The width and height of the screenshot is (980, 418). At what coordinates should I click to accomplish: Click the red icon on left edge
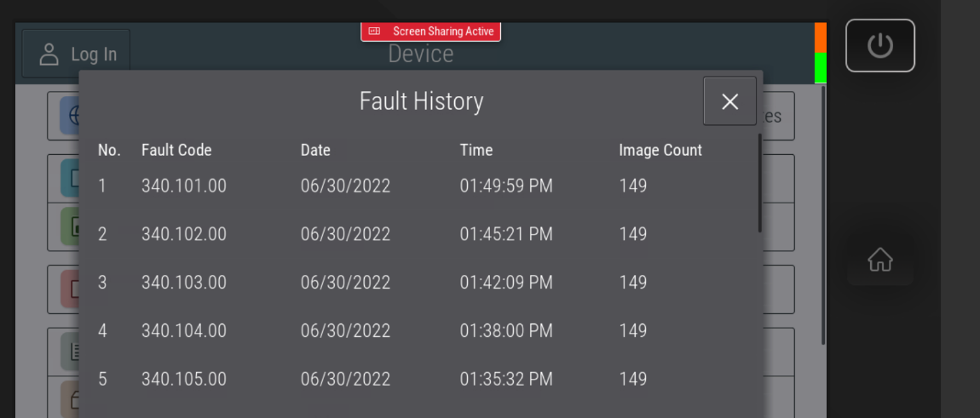[70, 289]
